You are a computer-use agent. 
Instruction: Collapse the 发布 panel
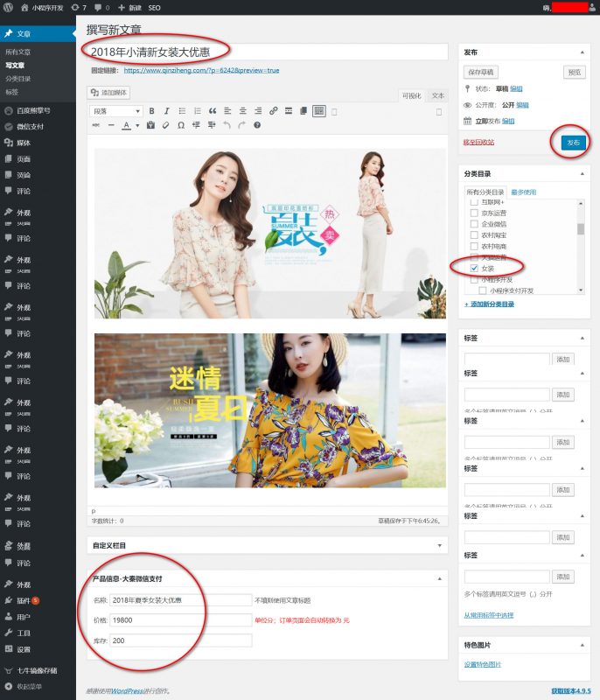click(x=583, y=52)
